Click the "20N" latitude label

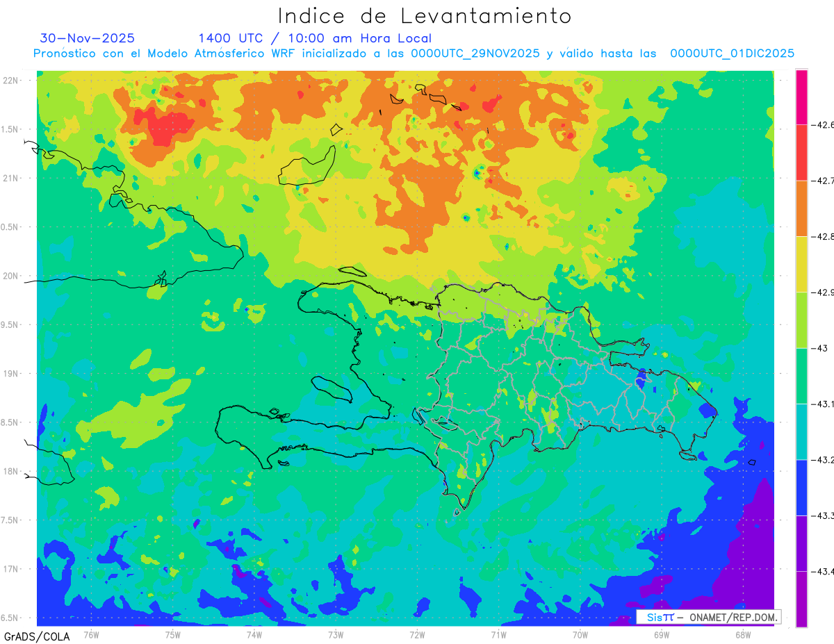(x=11, y=276)
